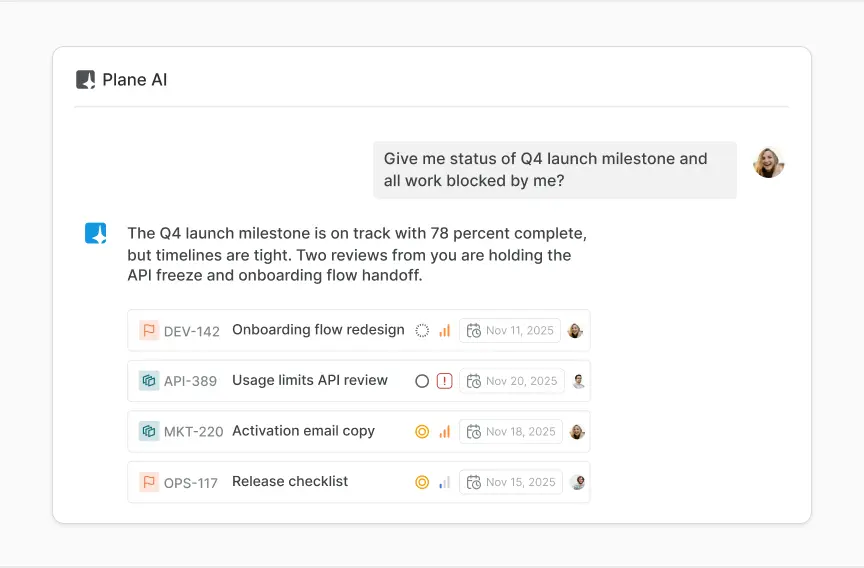The width and height of the screenshot is (864, 568).
Task: Click the urgent priority icon on API-389
Action: [x=445, y=381]
